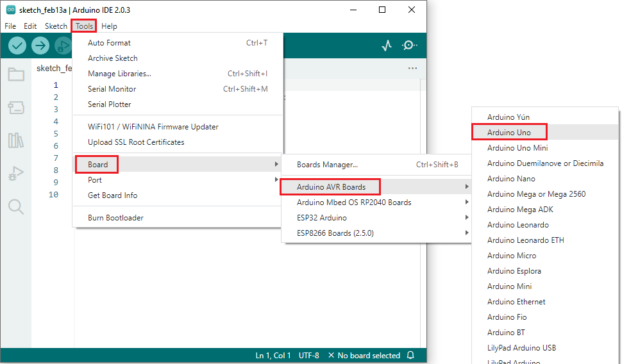Image resolution: width=622 pixels, height=364 pixels.
Task: Maximize the Arduino IDE window
Action: 382,10
